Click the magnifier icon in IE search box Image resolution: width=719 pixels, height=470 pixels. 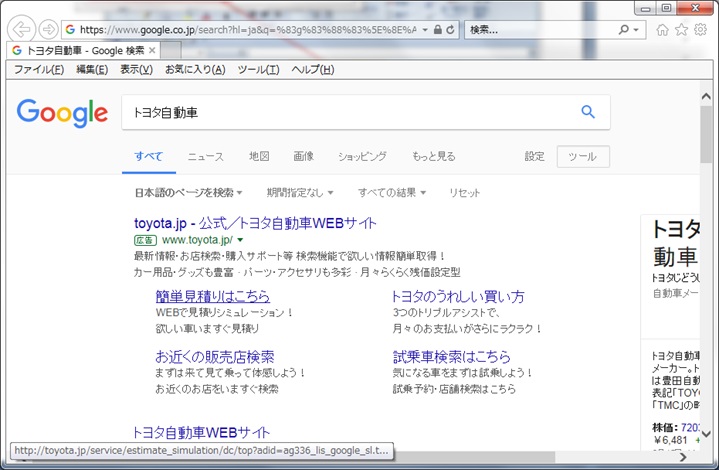[x=623, y=30]
